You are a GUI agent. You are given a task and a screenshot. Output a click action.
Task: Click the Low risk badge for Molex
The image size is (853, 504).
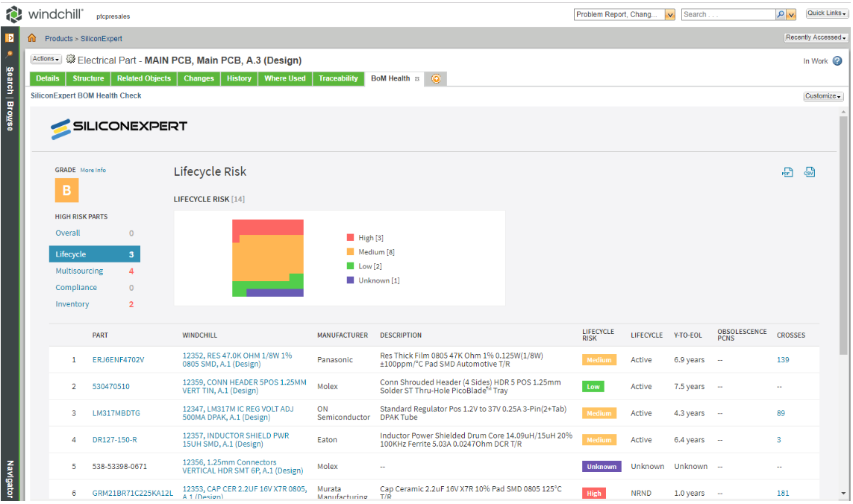(x=593, y=386)
